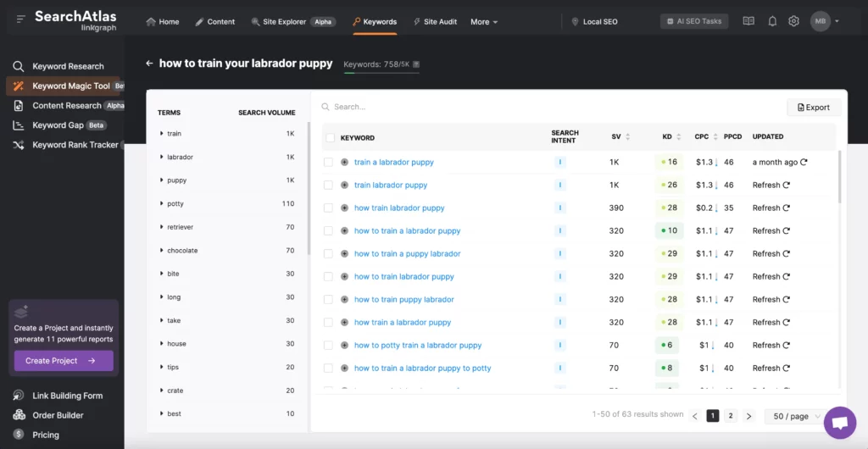This screenshot has height=449, width=868.
Task: Open the '50 / page' dropdown
Action: point(793,416)
